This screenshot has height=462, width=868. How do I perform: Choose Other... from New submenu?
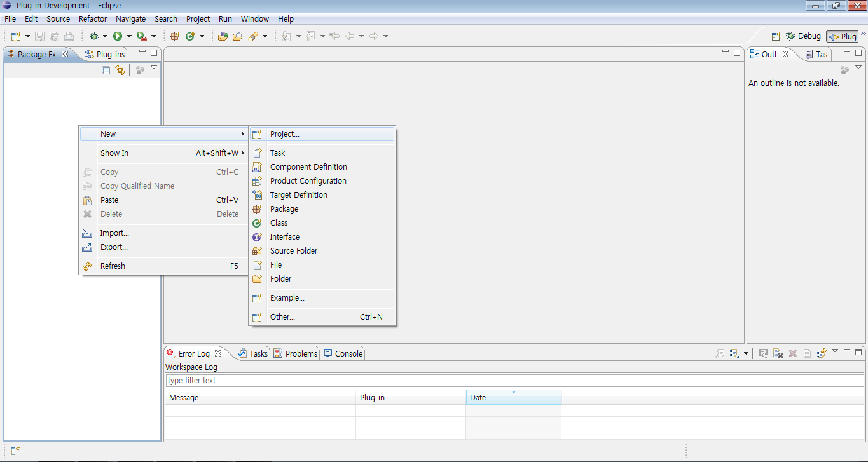tap(322, 317)
